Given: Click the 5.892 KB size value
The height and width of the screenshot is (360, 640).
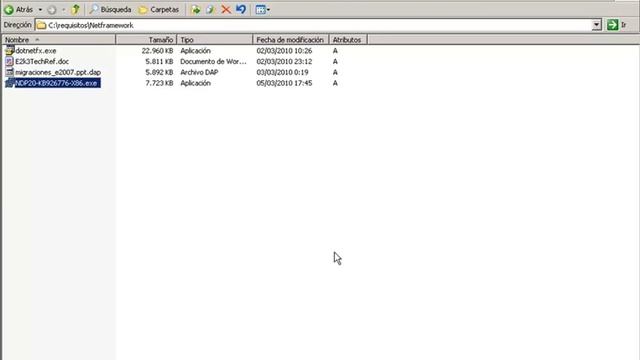Looking at the screenshot, I should tap(159, 72).
